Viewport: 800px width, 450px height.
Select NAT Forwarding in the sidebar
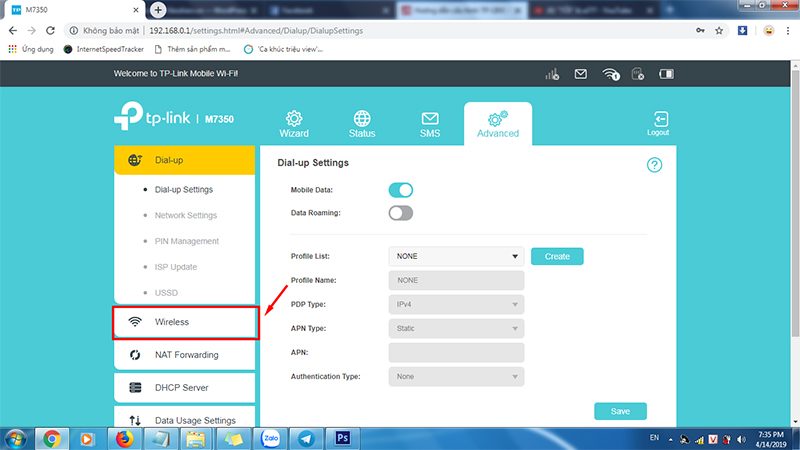(x=186, y=355)
